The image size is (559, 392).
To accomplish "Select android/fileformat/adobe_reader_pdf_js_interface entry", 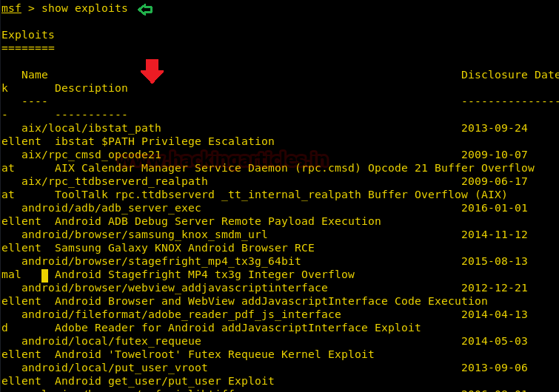I will click(x=181, y=314).
